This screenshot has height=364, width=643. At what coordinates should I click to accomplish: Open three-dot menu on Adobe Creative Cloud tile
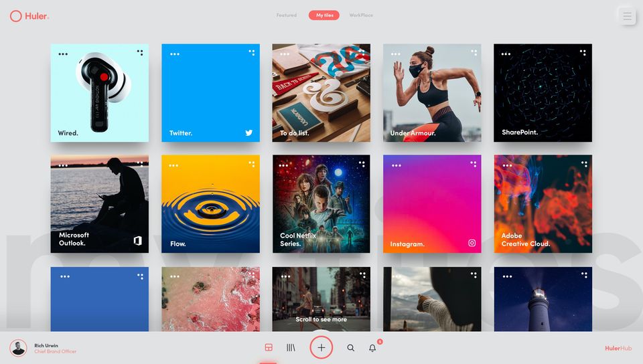(x=507, y=166)
